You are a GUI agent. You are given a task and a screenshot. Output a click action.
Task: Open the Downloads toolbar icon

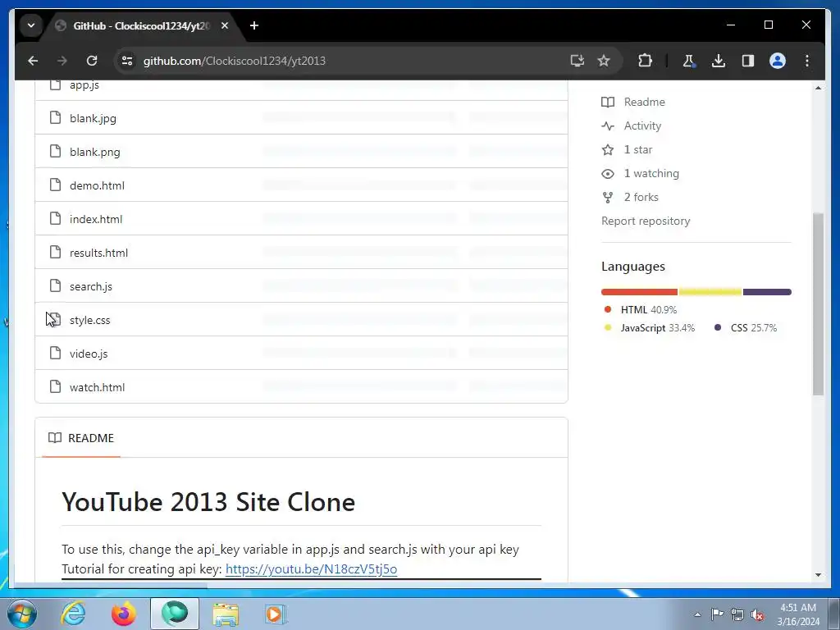[x=719, y=61]
